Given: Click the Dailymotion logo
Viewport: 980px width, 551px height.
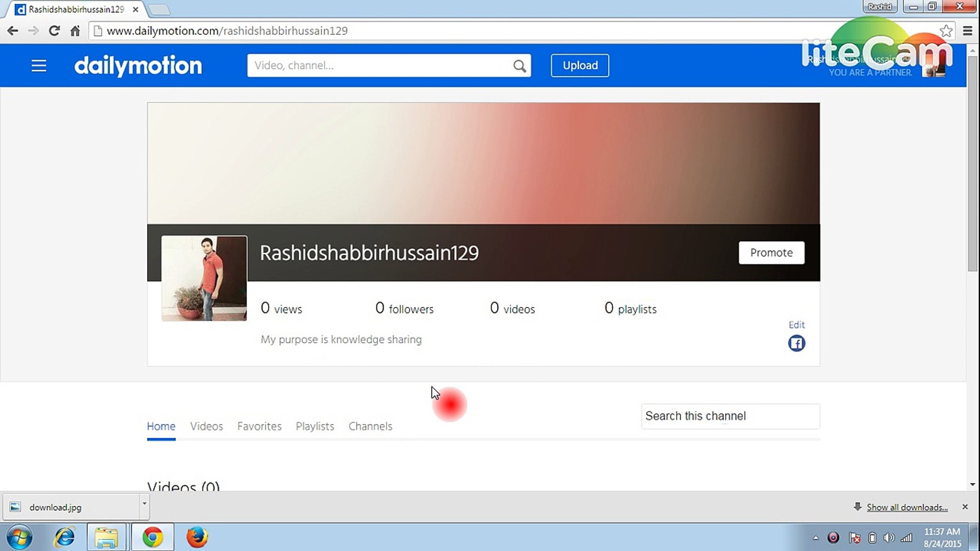Looking at the screenshot, I should (x=138, y=66).
